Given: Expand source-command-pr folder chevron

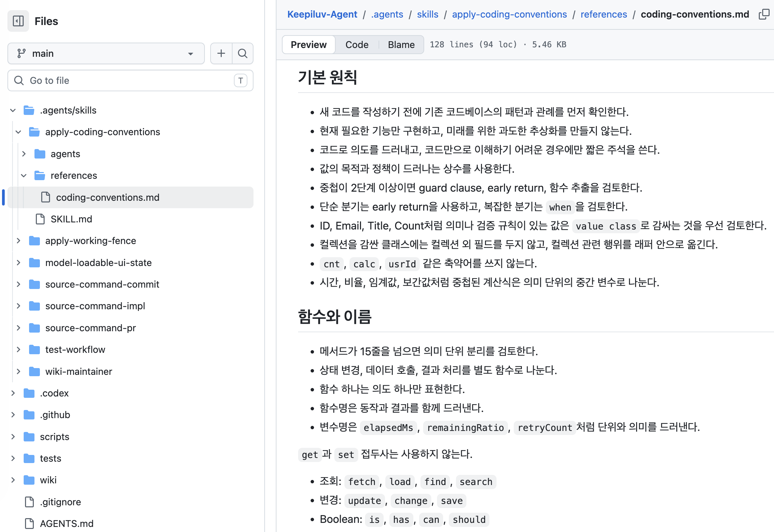Looking at the screenshot, I should (x=18, y=328).
